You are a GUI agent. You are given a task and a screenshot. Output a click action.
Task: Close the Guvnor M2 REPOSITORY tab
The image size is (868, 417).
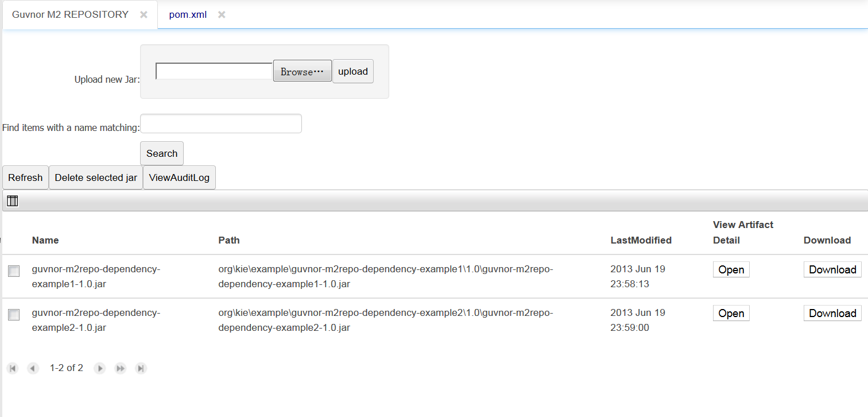coord(144,15)
